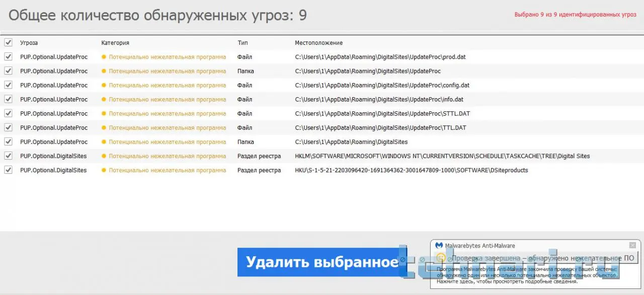Uncheck the checkbox for STTL.DAT row
Viewport: 644px width, 295px height.
click(x=8, y=113)
